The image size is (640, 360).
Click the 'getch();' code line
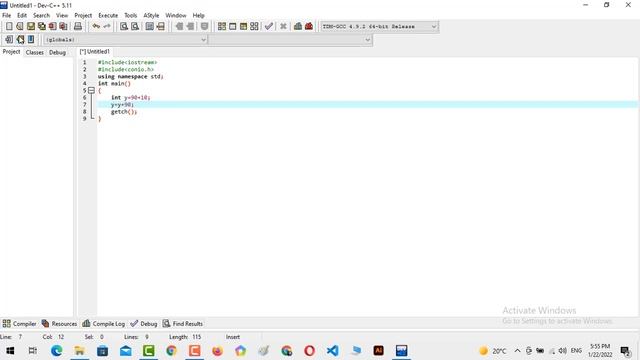(x=124, y=111)
